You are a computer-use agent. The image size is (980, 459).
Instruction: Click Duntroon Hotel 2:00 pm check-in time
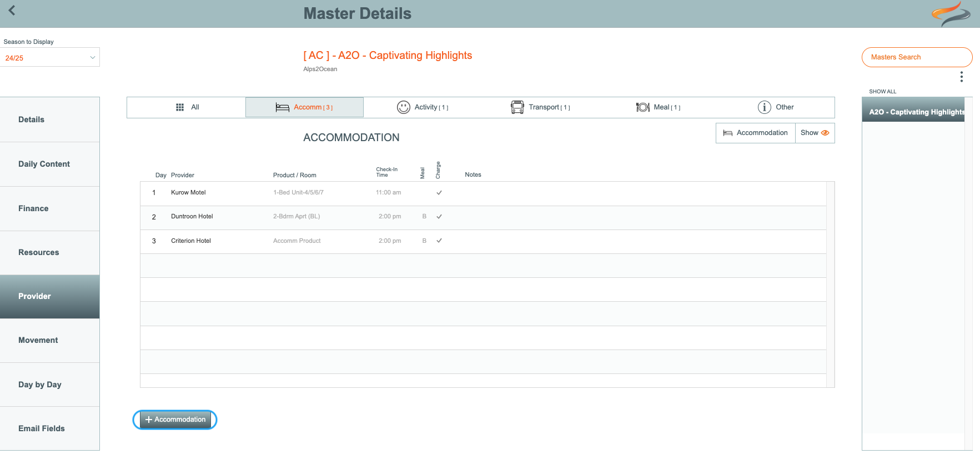point(390,217)
